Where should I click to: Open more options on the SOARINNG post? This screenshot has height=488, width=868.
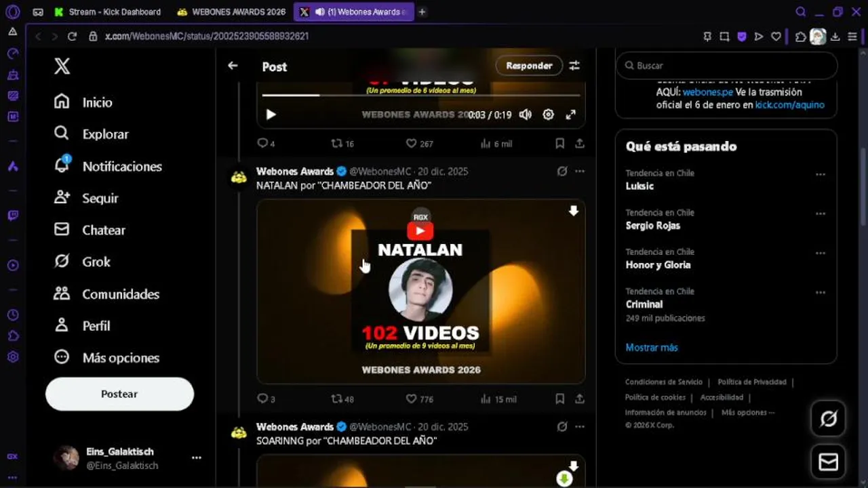click(x=580, y=427)
